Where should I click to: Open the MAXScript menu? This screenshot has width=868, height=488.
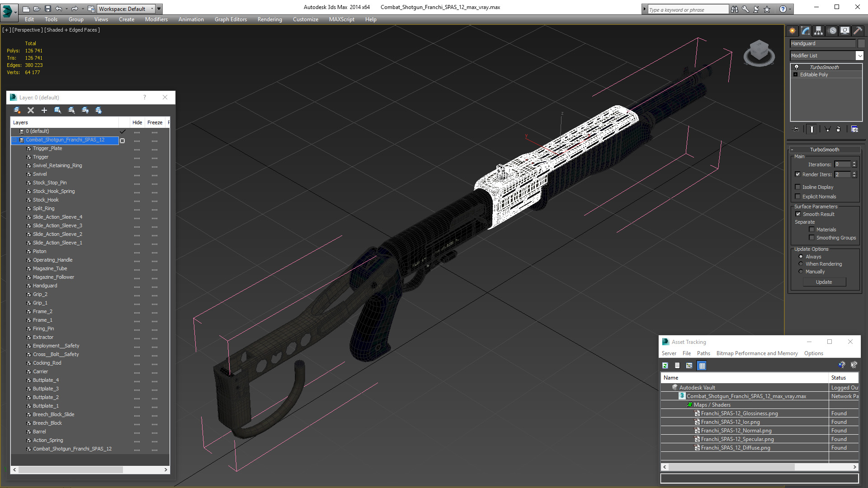pos(341,19)
